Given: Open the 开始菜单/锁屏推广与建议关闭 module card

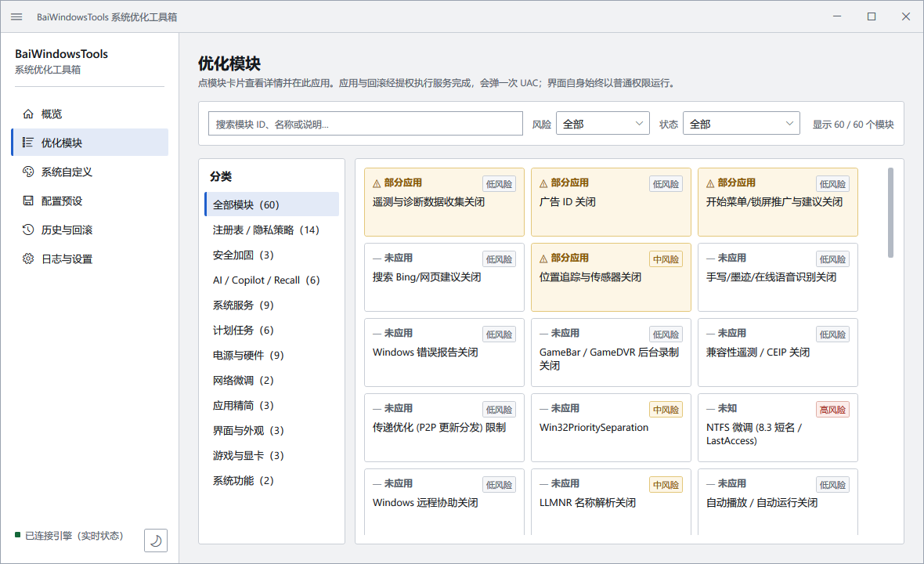Looking at the screenshot, I should click(x=778, y=202).
